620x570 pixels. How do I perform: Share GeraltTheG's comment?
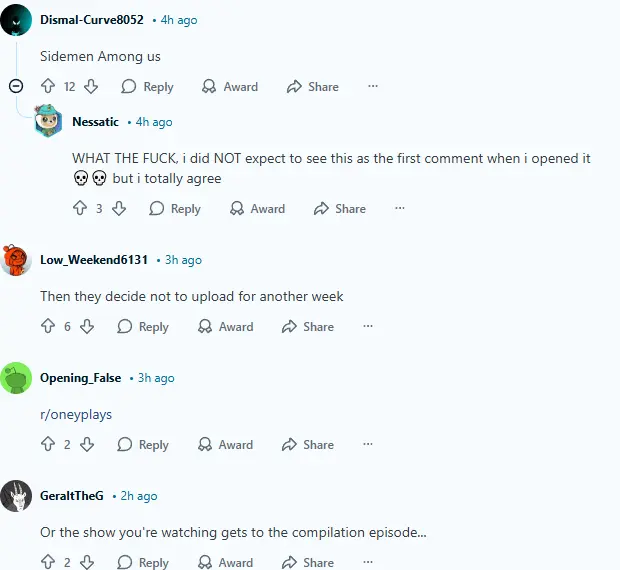coord(308,562)
